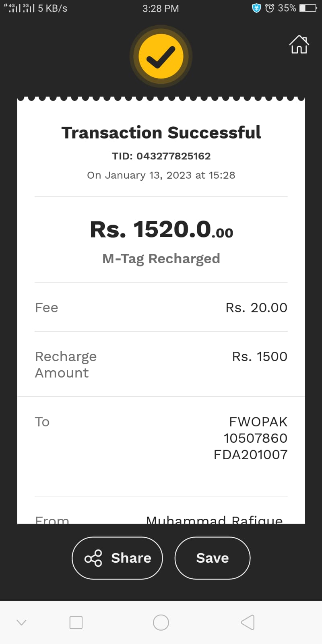Tap the Transaction Successful heading
Screen dimensions: 322x644
tap(161, 133)
